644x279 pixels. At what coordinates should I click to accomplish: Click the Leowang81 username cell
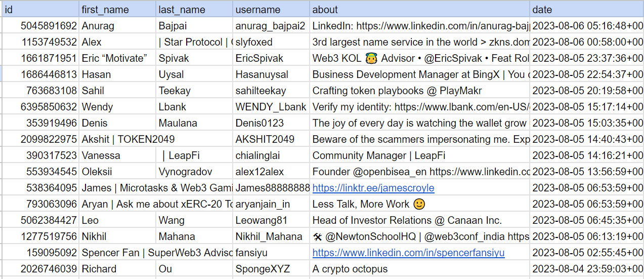point(271,220)
